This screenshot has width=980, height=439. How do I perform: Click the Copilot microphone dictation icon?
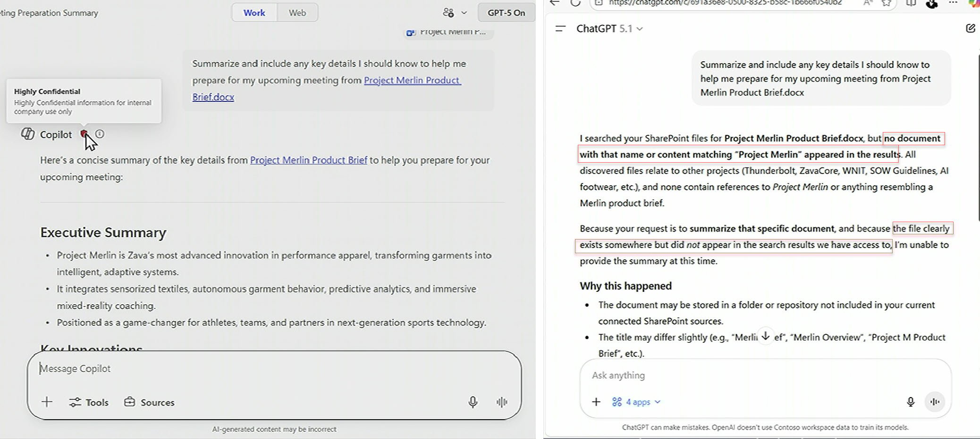(473, 402)
